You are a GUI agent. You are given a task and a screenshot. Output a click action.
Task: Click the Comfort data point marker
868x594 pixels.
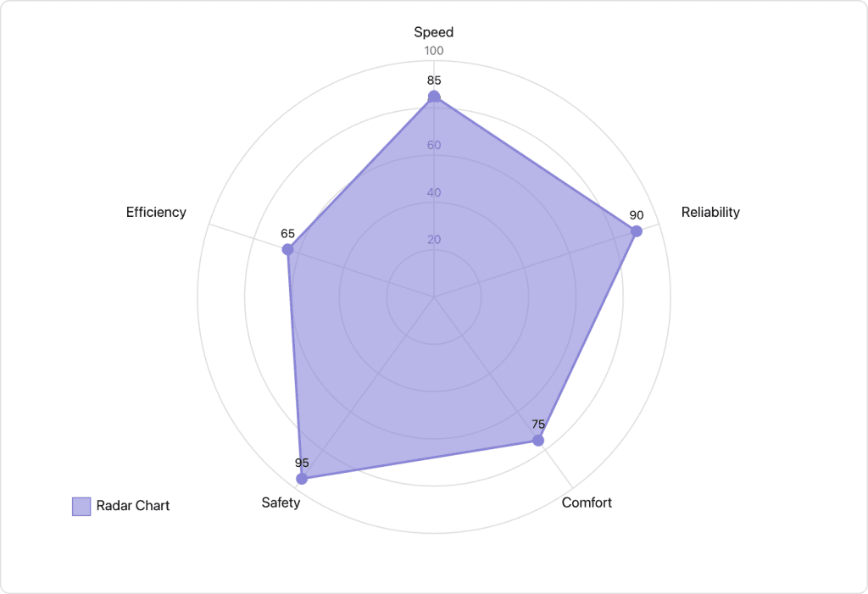(x=538, y=440)
